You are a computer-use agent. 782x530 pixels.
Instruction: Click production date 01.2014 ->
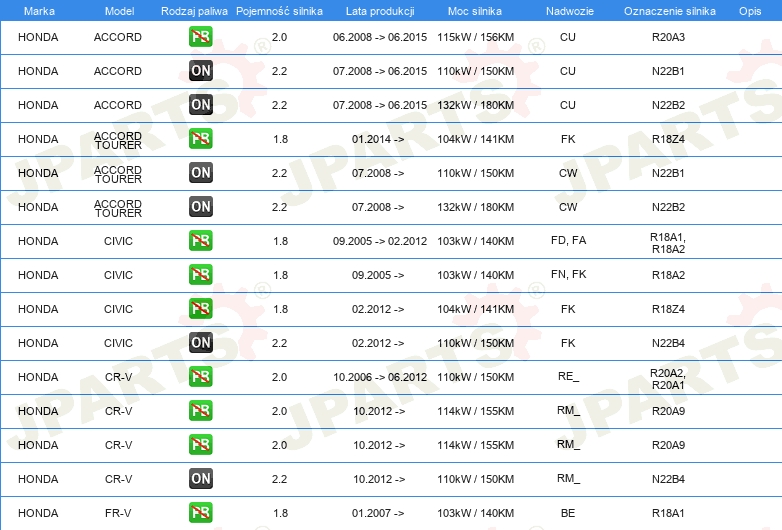pyautogui.click(x=378, y=139)
